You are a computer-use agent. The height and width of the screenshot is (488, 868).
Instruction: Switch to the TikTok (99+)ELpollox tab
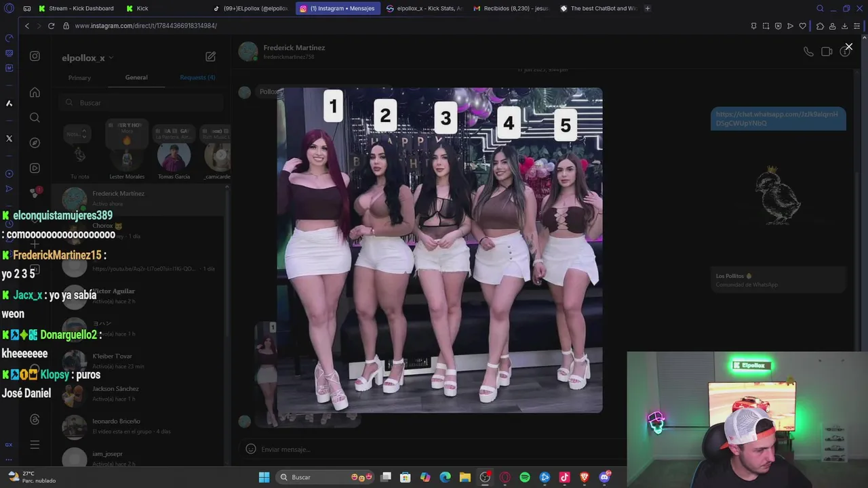[251, 8]
